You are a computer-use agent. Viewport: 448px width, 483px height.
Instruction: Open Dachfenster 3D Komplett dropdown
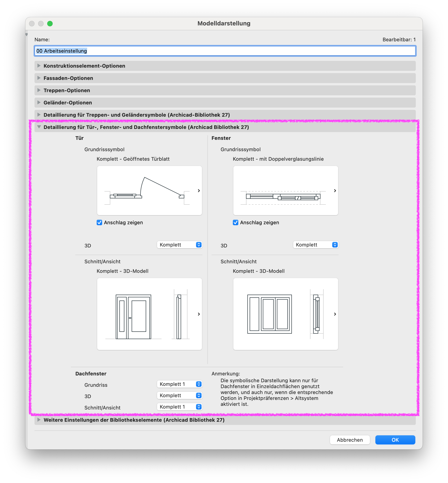pos(179,395)
